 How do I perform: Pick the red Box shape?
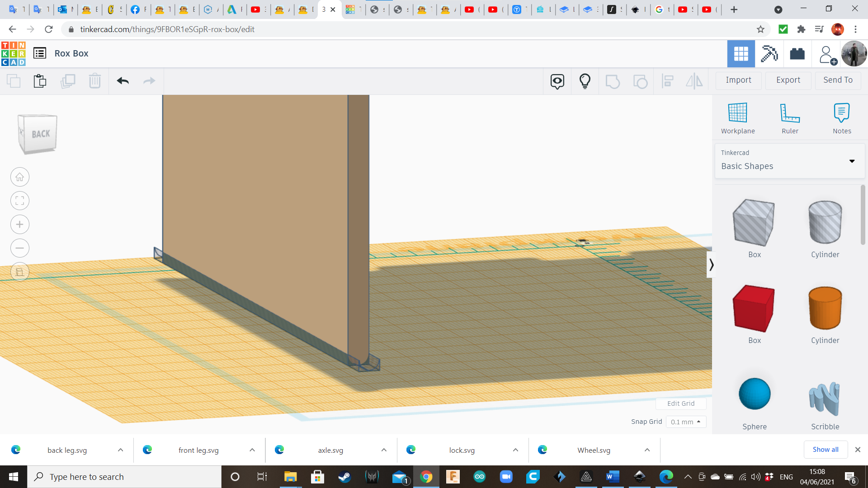pyautogui.click(x=754, y=309)
